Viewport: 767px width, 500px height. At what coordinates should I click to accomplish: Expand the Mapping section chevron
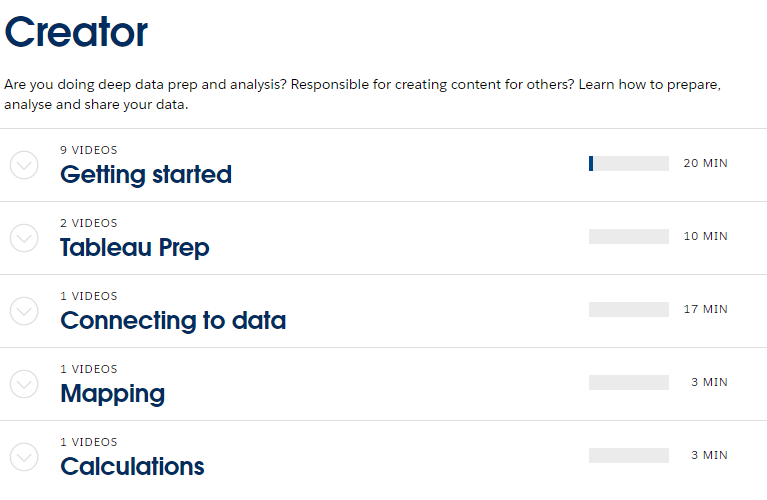[24, 384]
